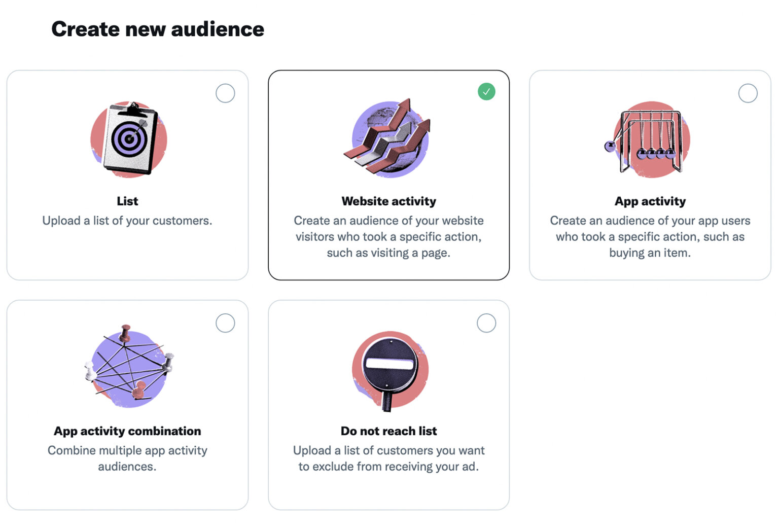Select the Do not reach list radio button
This screenshot has width=779, height=532.
(486, 323)
